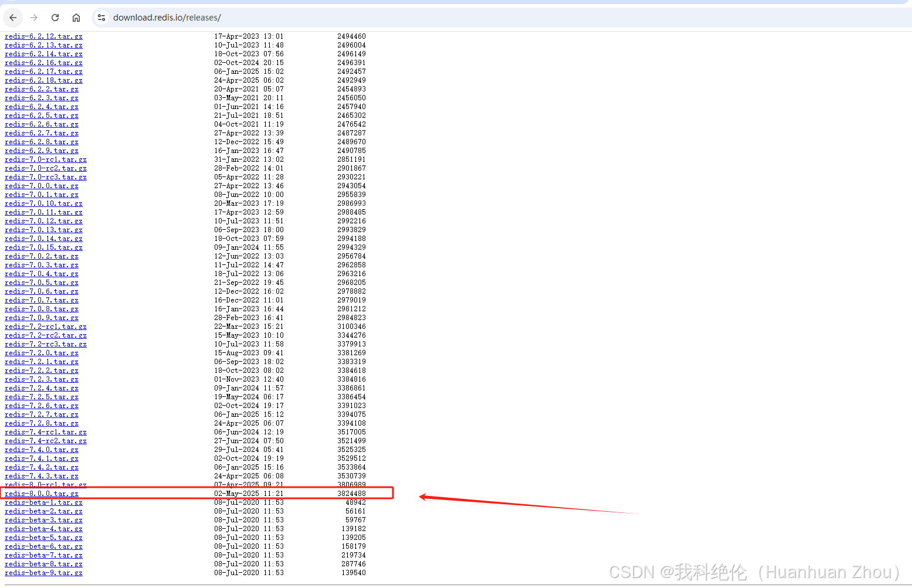
Task: Download redis-6.2.5.tar.gz
Action: [x=42, y=115]
